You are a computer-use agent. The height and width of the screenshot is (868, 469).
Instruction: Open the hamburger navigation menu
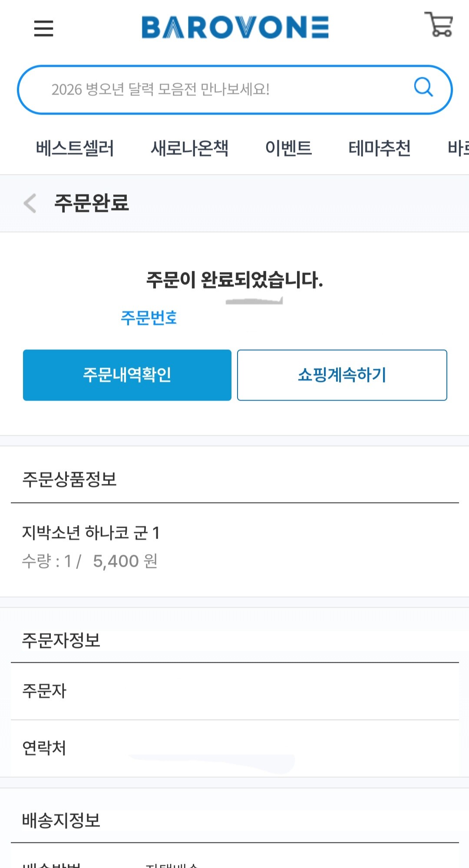tap(43, 28)
